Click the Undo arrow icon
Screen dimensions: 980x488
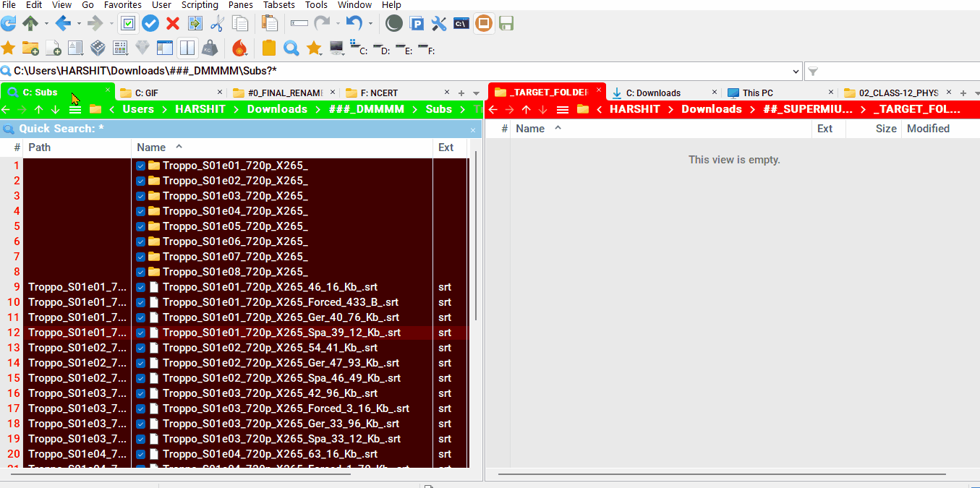coord(354,24)
